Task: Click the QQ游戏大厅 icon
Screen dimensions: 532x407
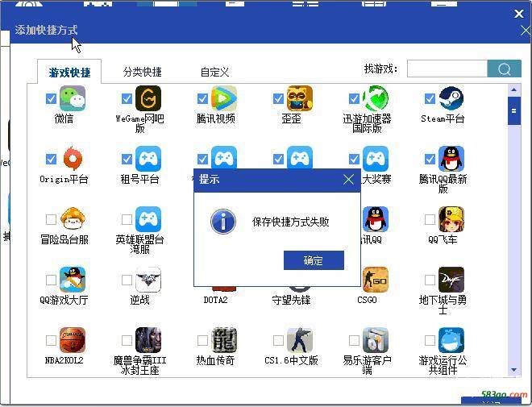Action: click(x=73, y=280)
